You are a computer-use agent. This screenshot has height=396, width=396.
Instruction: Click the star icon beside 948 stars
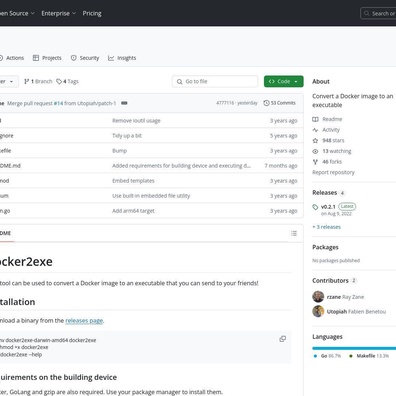coord(315,140)
